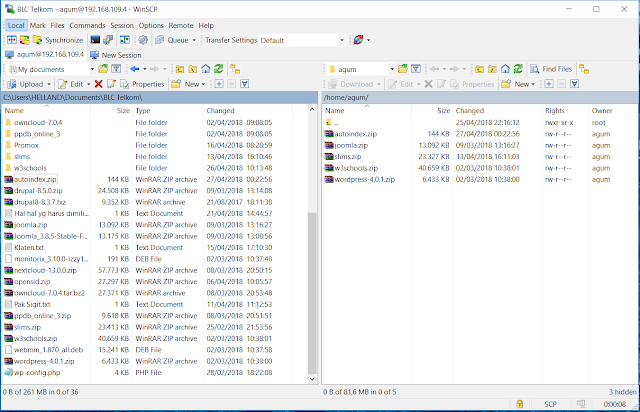This screenshot has height=412, width=640.
Task: Select remote joomla.zip file
Action: click(x=351, y=145)
